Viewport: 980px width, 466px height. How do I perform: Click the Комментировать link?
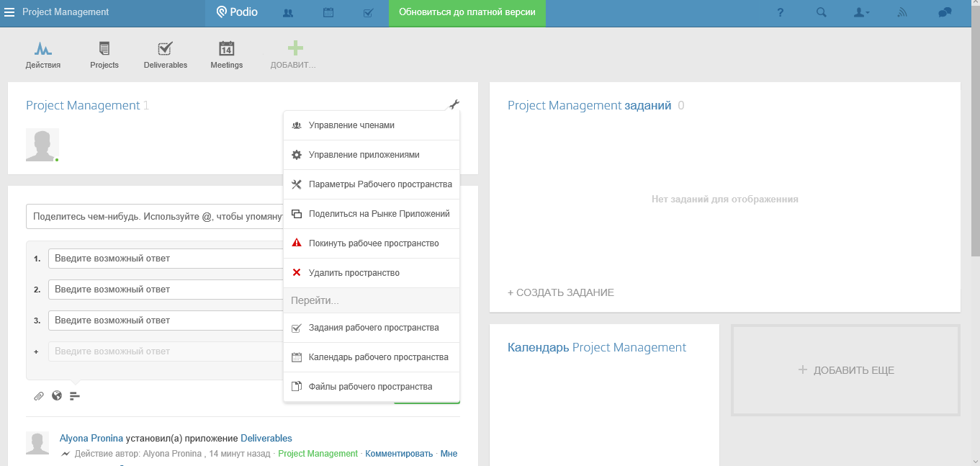click(399, 454)
